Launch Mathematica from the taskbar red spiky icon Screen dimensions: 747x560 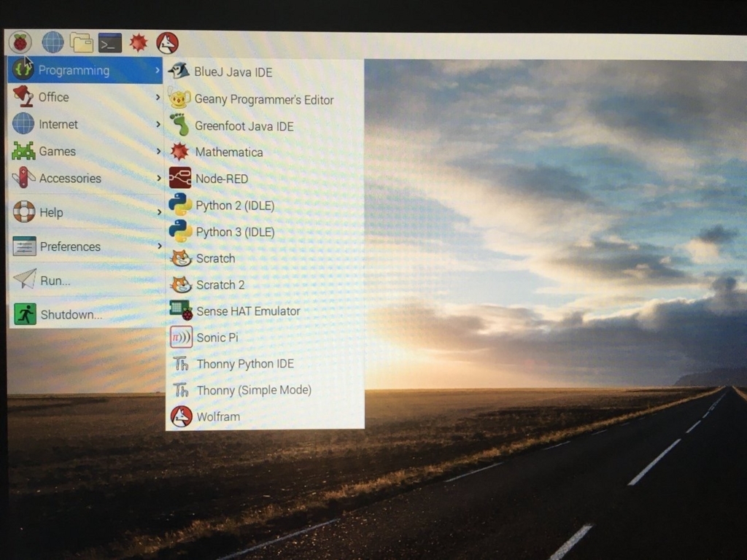[x=139, y=43]
